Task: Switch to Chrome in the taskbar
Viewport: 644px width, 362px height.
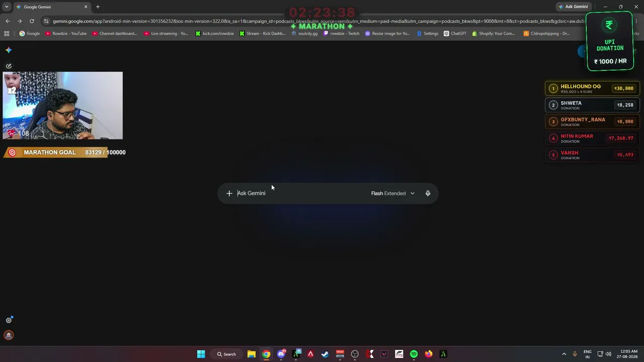Action: click(266, 354)
